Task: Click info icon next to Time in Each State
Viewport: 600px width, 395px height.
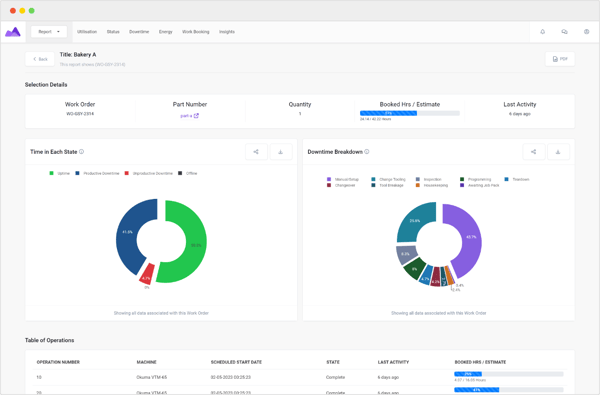Action: (82, 152)
